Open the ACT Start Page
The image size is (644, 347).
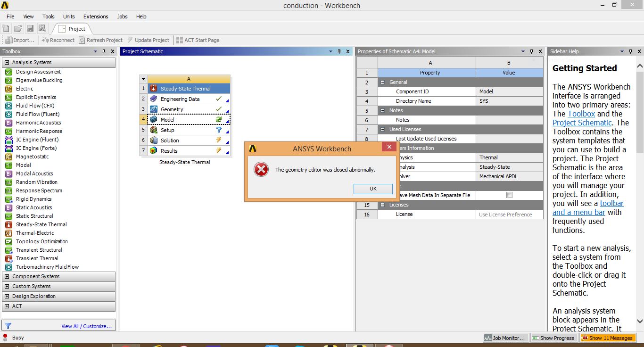(x=198, y=40)
